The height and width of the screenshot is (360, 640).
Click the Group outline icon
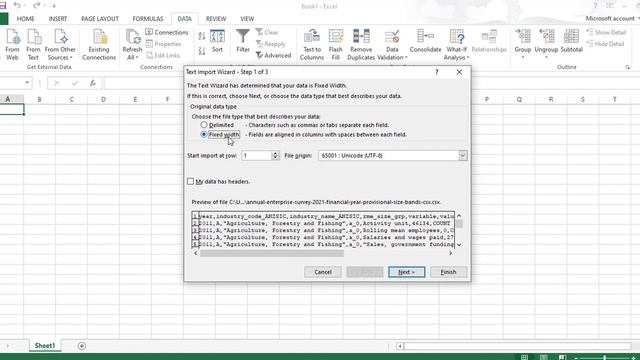522,44
